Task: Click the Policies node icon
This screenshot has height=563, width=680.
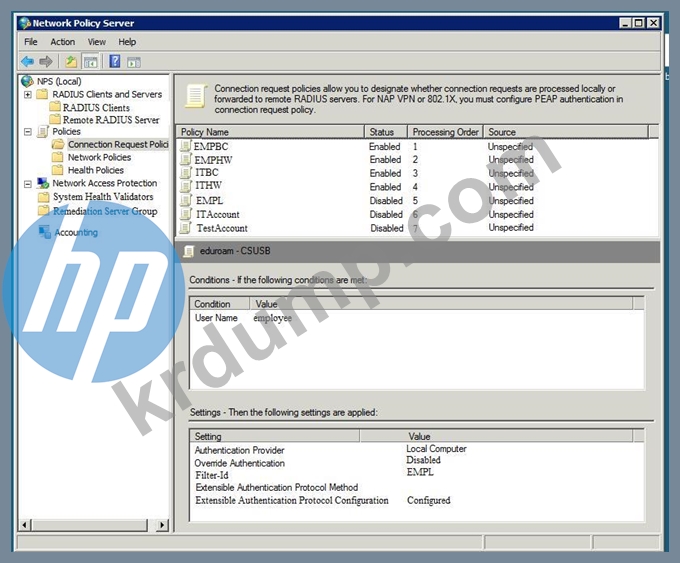Action: tap(43, 131)
